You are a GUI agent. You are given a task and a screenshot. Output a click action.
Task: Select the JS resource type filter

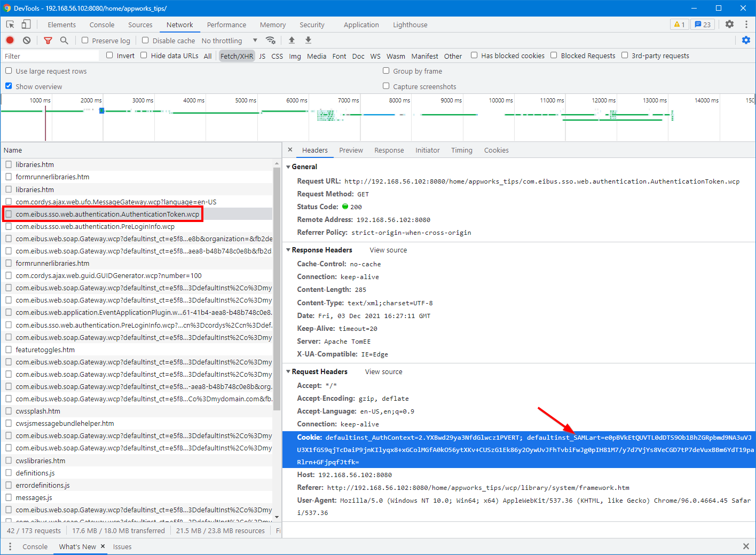[x=262, y=56]
